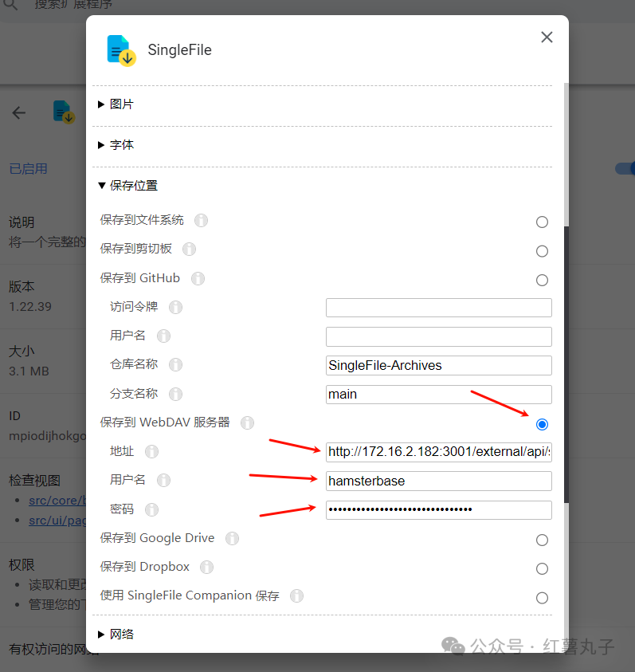Select the SingleFile Companion 保存 radio button

(x=542, y=598)
